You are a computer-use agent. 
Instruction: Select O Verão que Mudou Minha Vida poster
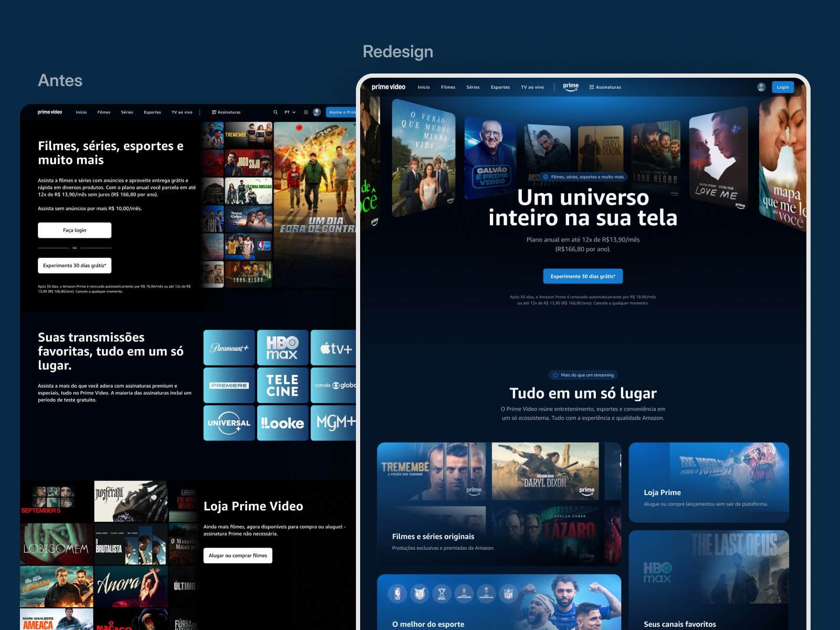(x=424, y=158)
